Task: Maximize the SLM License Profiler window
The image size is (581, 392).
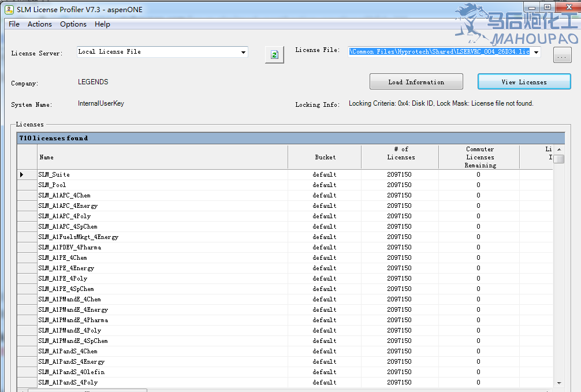Action: click(548, 7)
